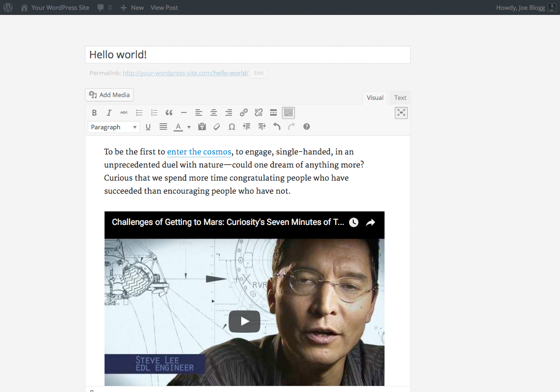Open the New content menu

[132, 7]
